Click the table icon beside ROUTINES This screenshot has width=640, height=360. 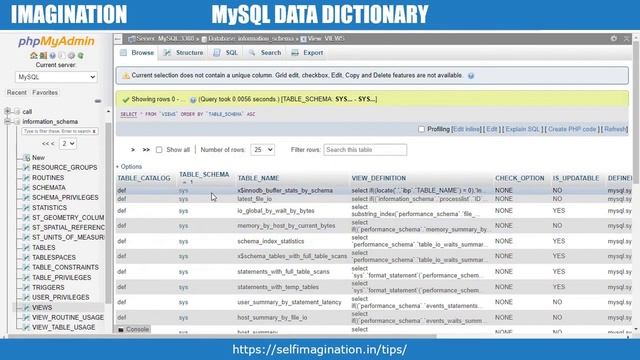coord(26,178)
